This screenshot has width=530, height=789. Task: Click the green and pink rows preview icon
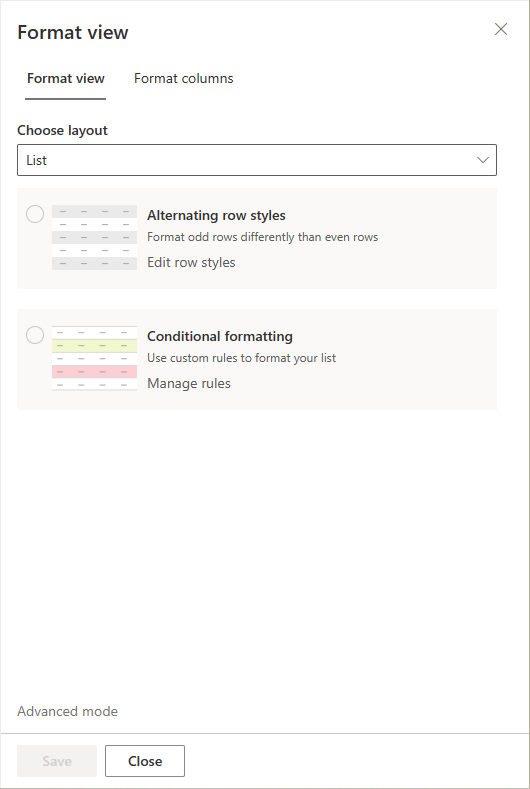tap(94, 358)
